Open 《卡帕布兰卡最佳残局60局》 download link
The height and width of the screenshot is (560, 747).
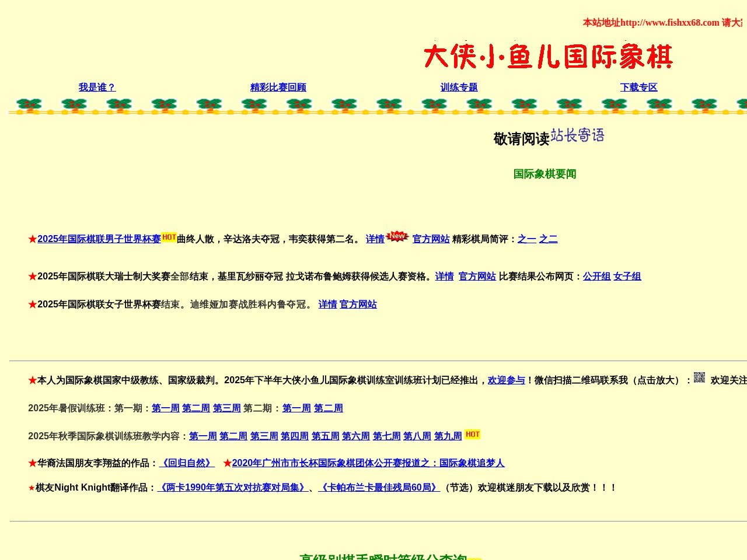[x=379, y=488]
